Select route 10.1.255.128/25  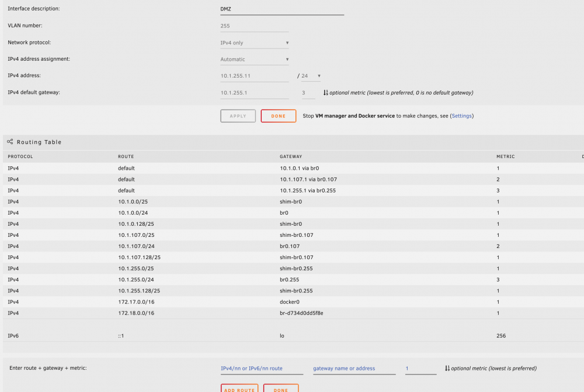pyautogui.click(x=139, y=291)
